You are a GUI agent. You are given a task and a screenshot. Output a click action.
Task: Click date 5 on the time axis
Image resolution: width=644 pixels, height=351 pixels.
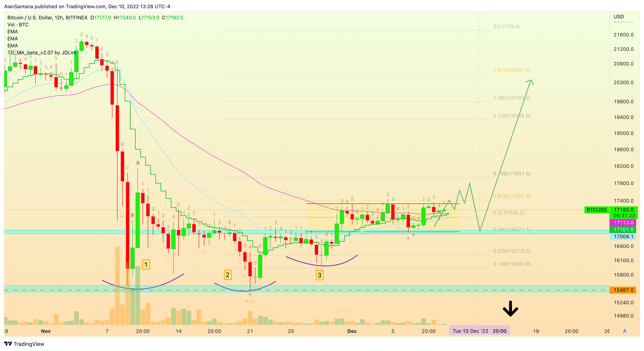(393, 331)
